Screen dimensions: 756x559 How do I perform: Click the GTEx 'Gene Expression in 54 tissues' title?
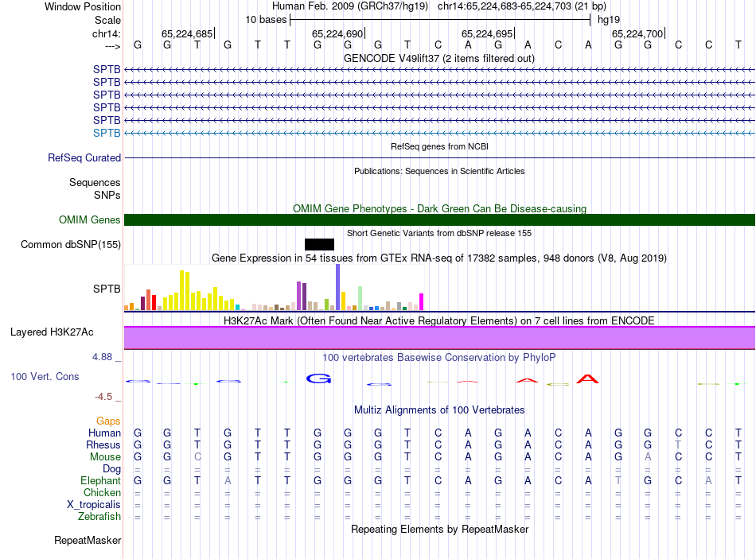point(439,258)
